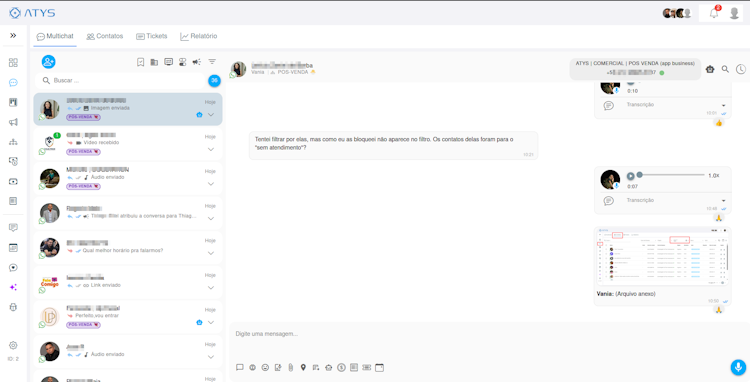Expand chevron on the Vídeo recebido conversation
Screen dimensions: 750x382
pyautogui.click(x=211, y=149)
